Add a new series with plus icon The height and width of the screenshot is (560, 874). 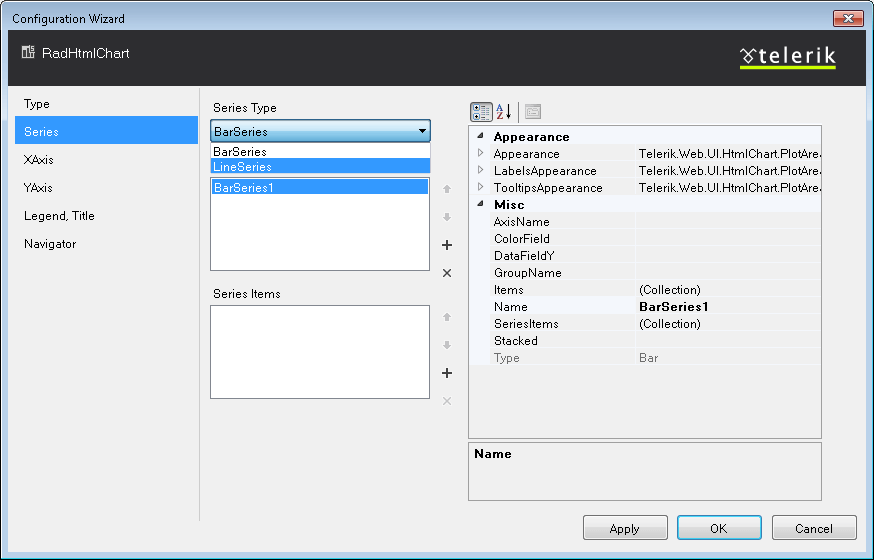(447, 245)
